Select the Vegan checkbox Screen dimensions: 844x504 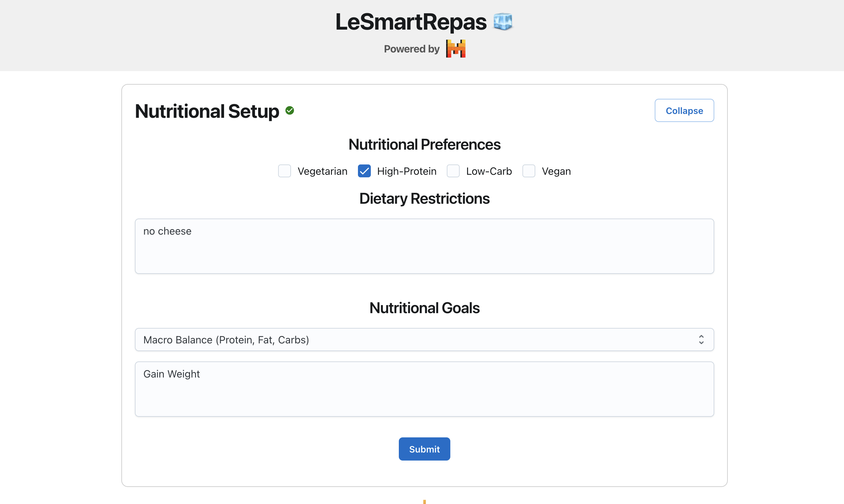tap(529, 171)
